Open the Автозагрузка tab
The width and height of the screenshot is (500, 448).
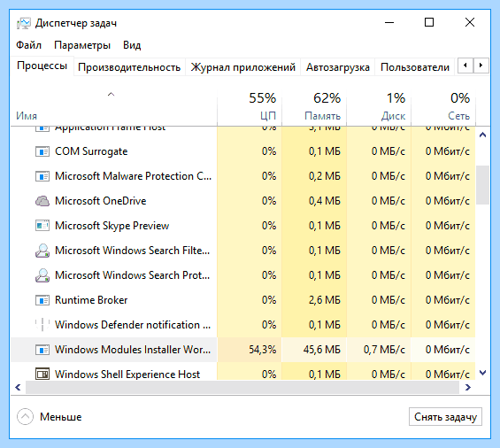coord(338,67)
